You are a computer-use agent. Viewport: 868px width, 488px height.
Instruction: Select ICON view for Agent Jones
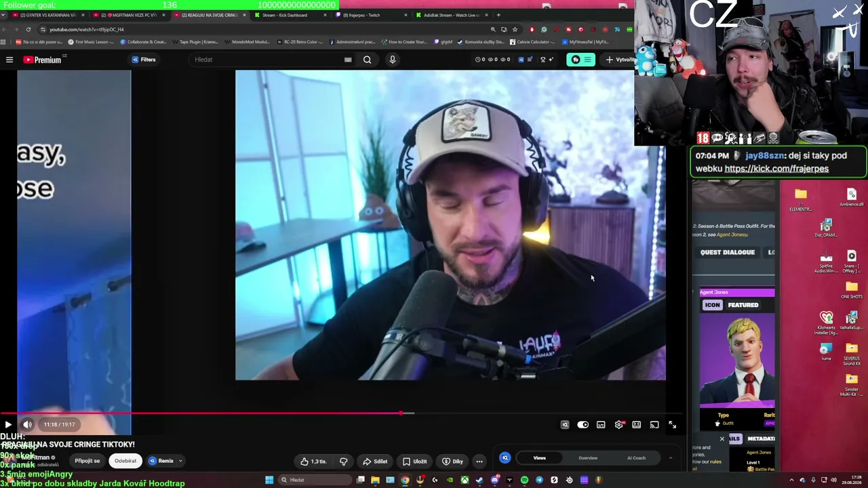pos(712,305)
